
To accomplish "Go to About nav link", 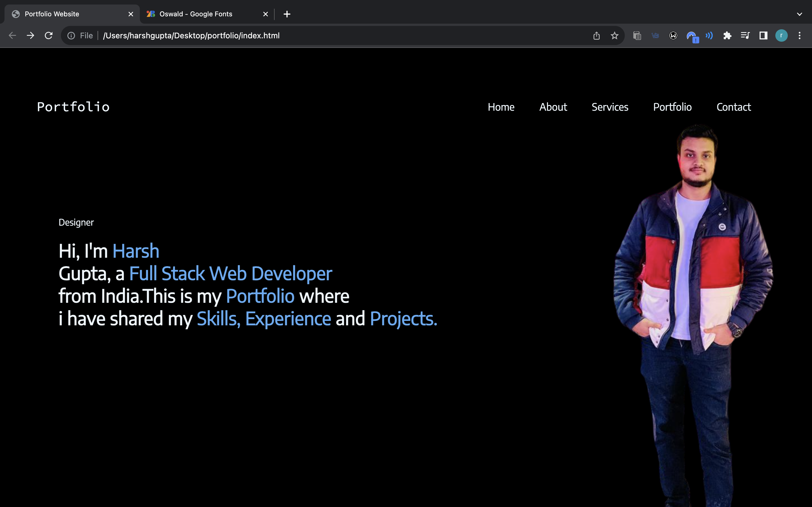I will tap(553, 107).
